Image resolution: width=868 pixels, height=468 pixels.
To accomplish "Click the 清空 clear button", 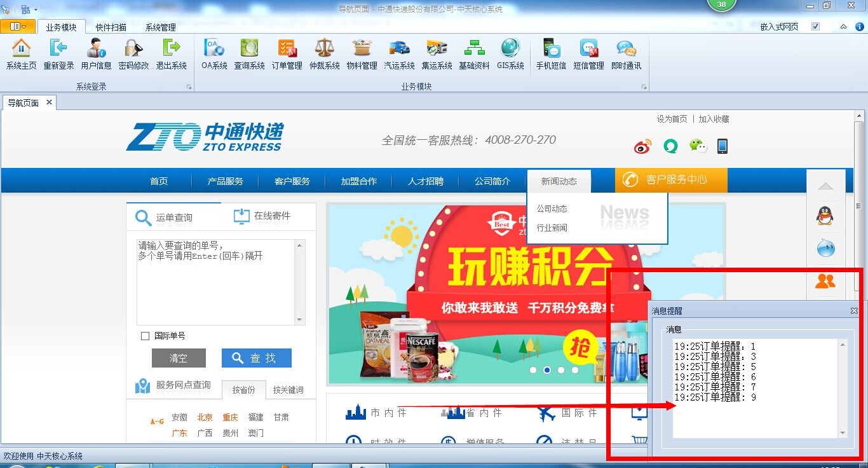I will [179, 358].
